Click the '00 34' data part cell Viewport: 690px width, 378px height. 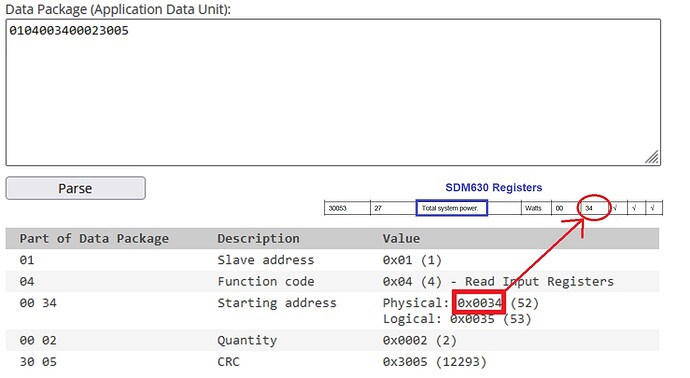point(38,303)
